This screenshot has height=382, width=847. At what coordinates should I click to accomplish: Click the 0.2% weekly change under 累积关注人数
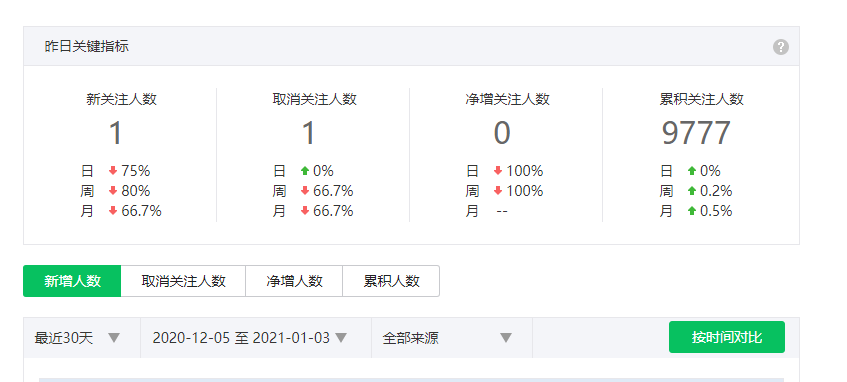pos(716,191)
